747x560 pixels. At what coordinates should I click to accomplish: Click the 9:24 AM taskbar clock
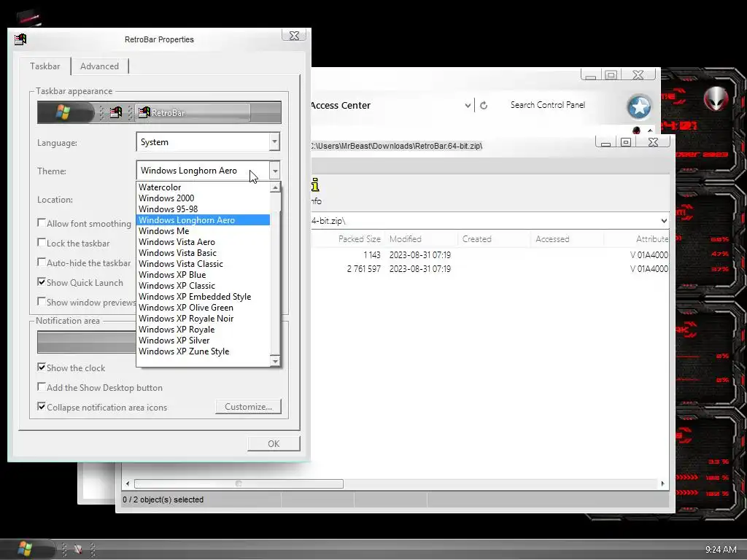point(721,550)
